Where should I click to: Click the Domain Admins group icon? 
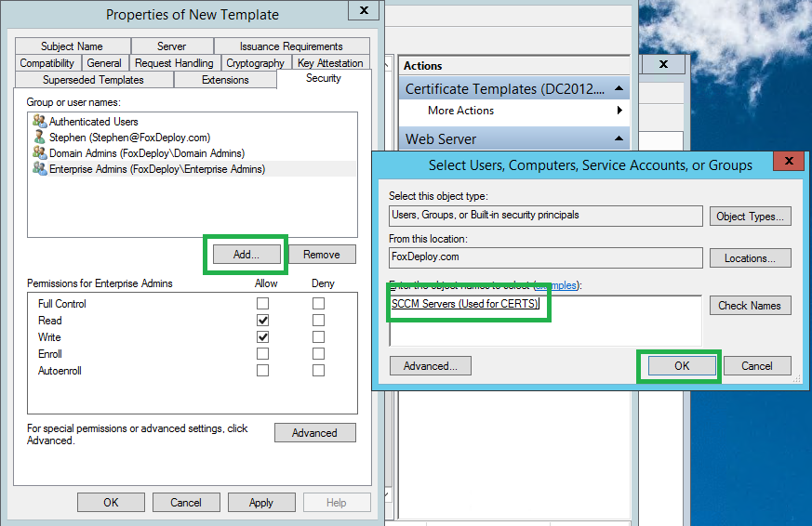39,153
